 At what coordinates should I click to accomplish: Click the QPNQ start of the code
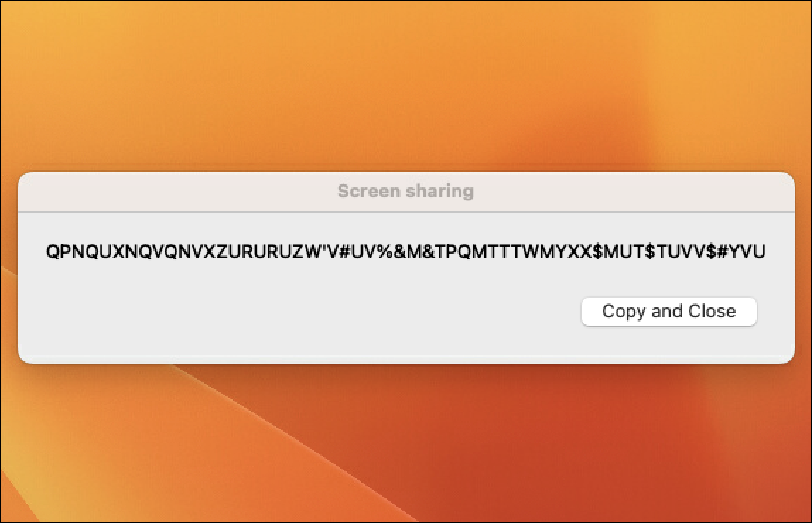(x=72, y=251)
